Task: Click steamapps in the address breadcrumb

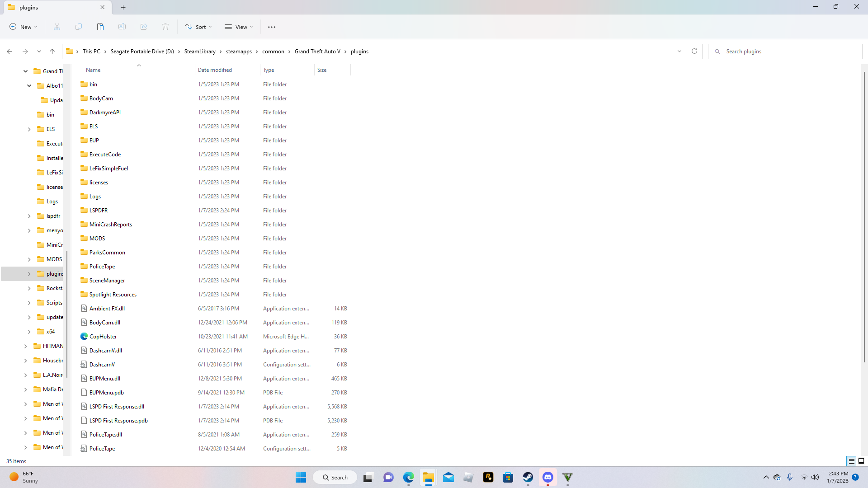Action: 239,52
